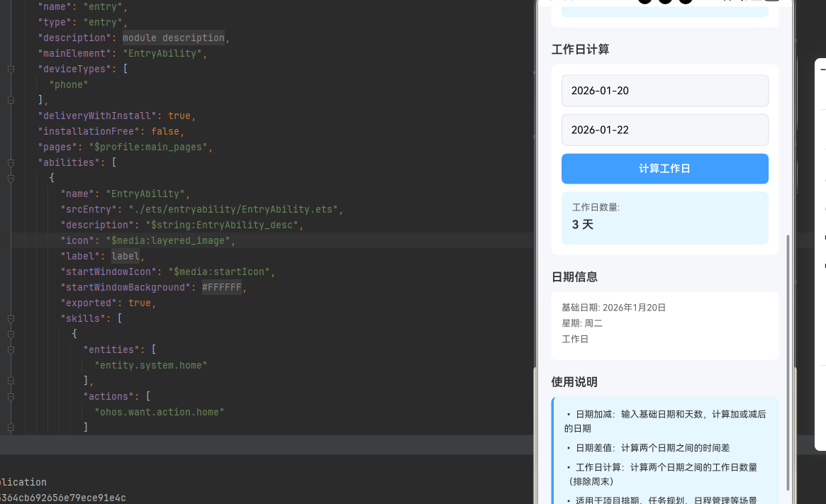Fold the "actions" array in gutter

point(11,397)
